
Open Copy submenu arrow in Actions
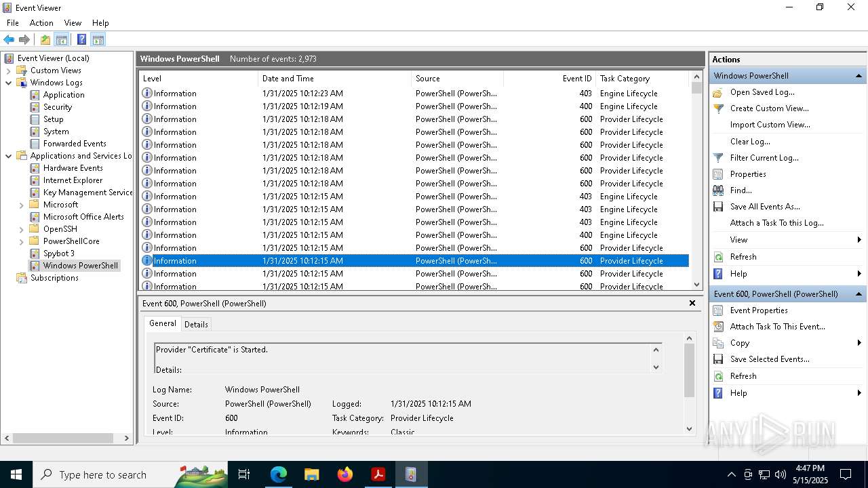tap(859, 343)
